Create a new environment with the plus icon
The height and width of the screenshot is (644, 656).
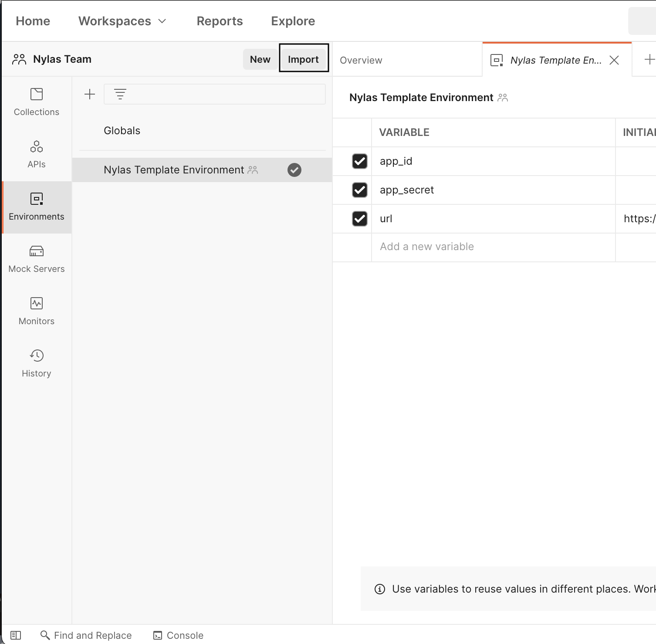(89, 94)
